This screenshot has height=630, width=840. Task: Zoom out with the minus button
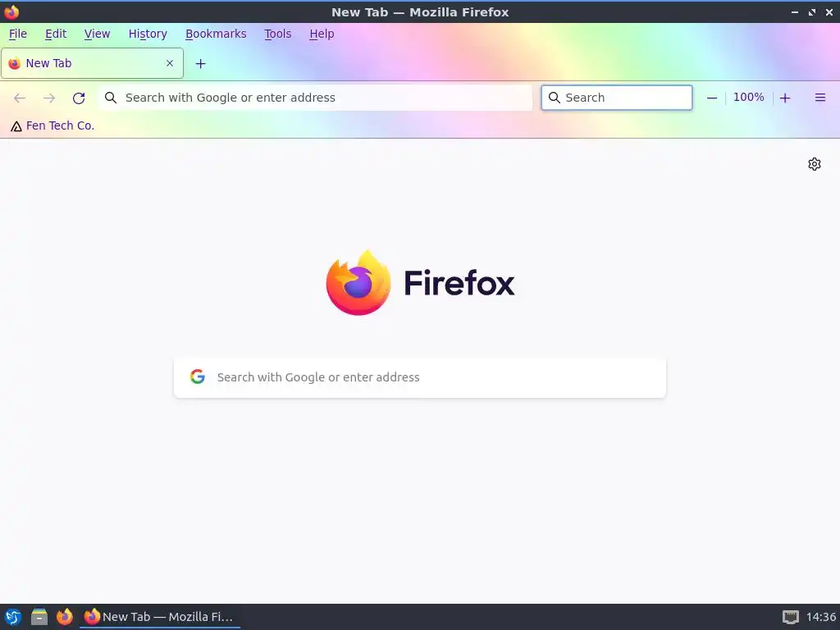[x=711, y=98]
